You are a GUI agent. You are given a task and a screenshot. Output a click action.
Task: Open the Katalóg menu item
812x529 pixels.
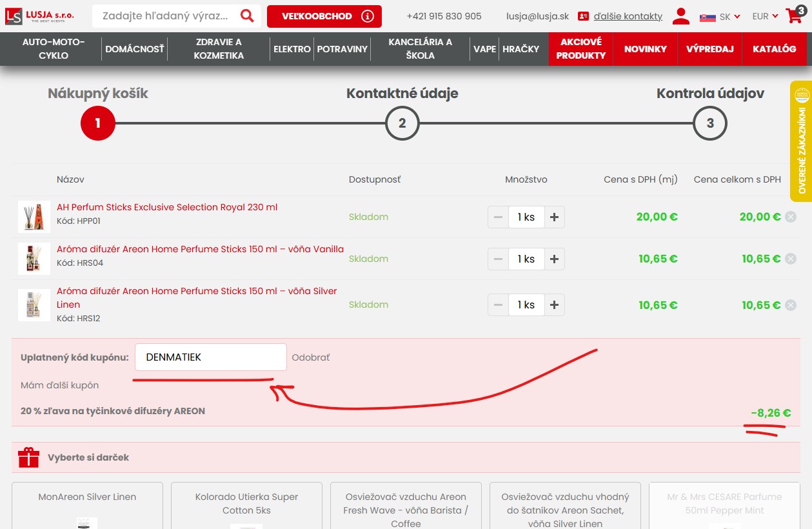click(775, 49)
